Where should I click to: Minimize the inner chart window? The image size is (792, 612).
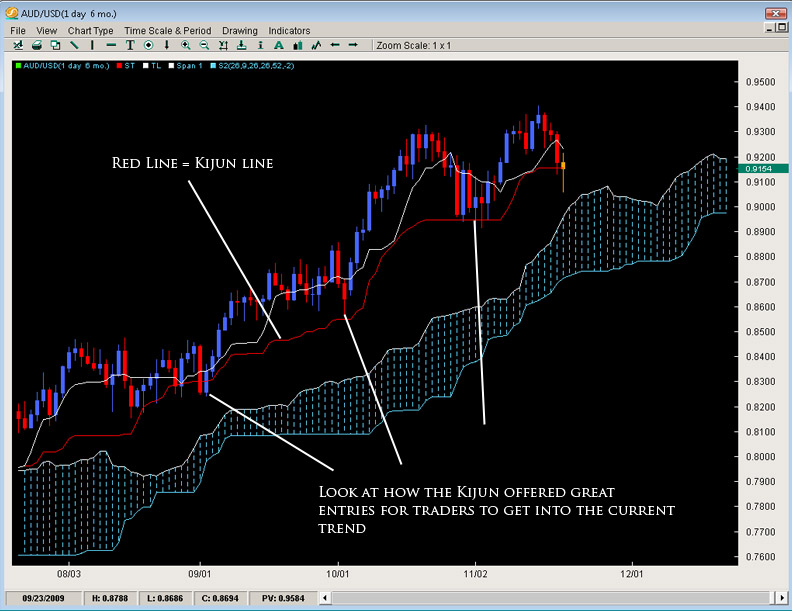tap(769, 28)
